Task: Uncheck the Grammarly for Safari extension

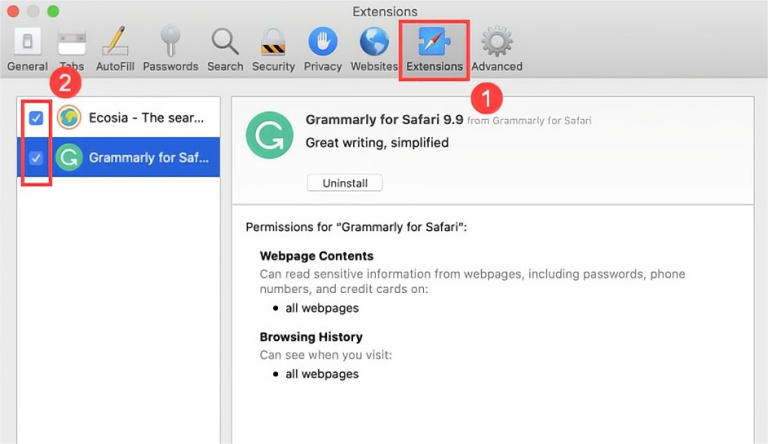Action: pyautogui.click(x=36, y=158)
